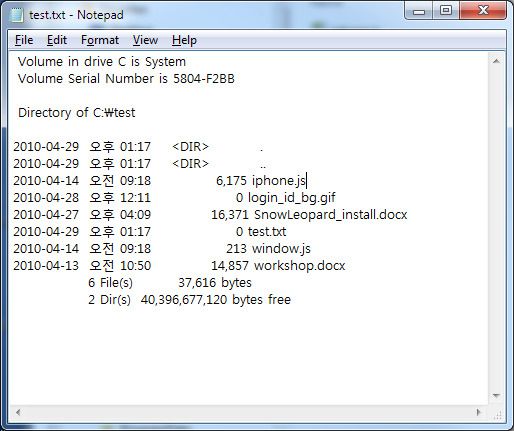Click the 40,396,677,120 bytes free text
The height and width of the screenshot is (431, 514).
(216, 300)
